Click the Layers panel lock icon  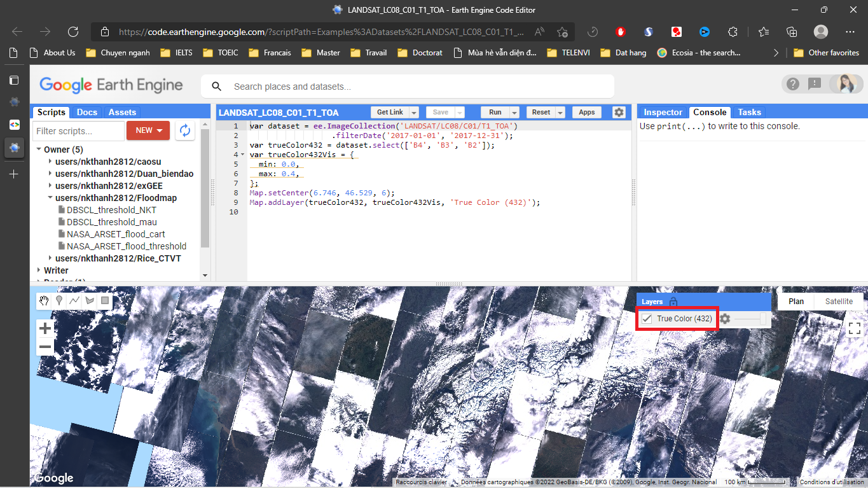pyautogui.click(x=673, y=302)
